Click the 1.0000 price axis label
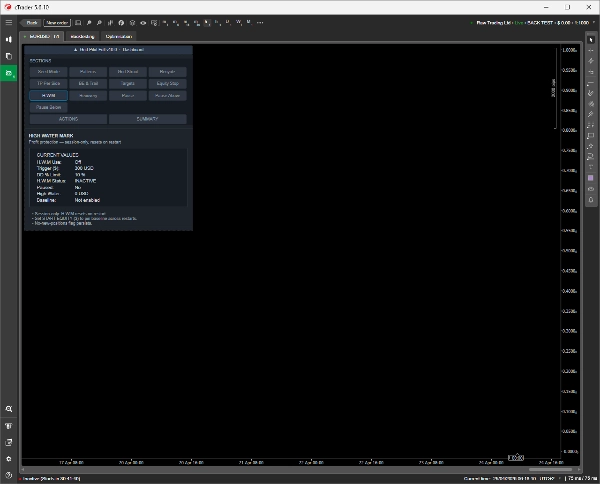This screenshot has height=484, width=600. [x=569, y=50]
